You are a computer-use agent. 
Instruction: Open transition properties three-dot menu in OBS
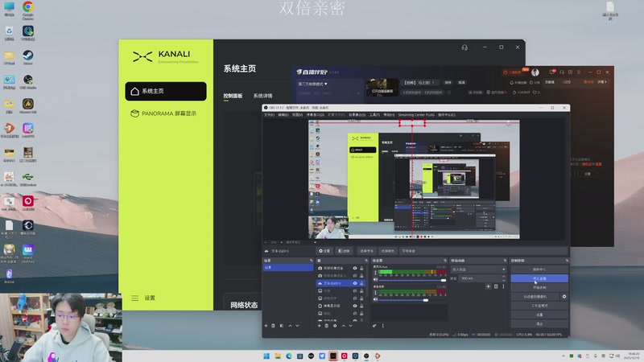point(503,286)
